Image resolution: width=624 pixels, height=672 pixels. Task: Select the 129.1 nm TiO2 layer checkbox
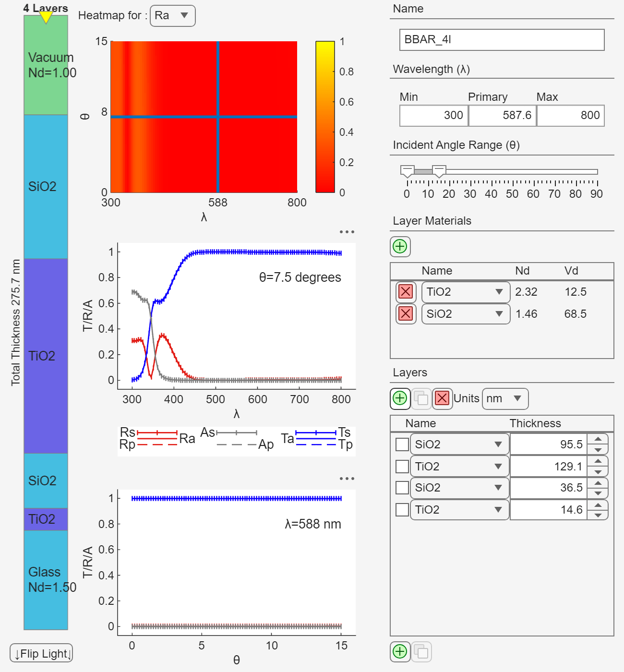click(402, 467)
